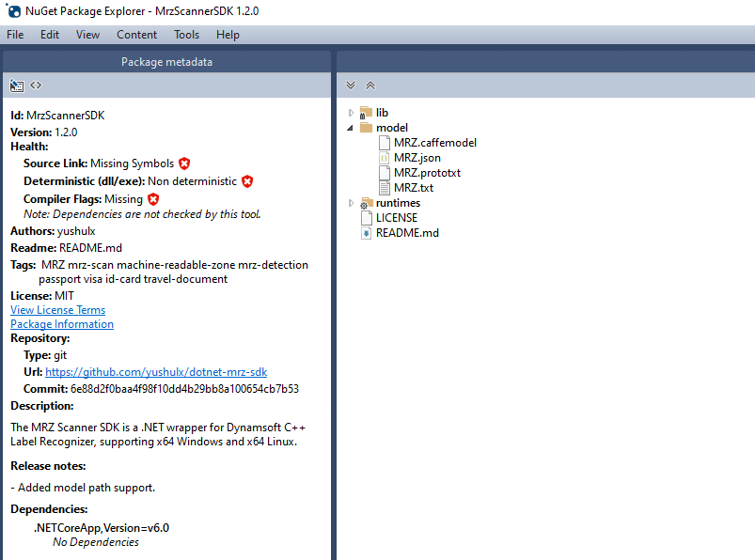The height and width of the screenshot is (560, 755).
Task: Open the GitHub repository URL link
Action: [156, 372]
